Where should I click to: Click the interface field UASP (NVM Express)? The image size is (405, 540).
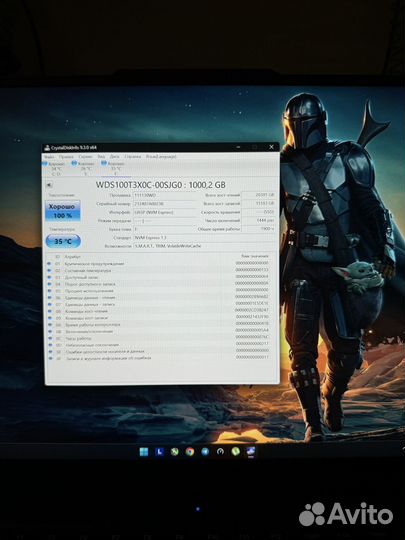click(164, 212)
